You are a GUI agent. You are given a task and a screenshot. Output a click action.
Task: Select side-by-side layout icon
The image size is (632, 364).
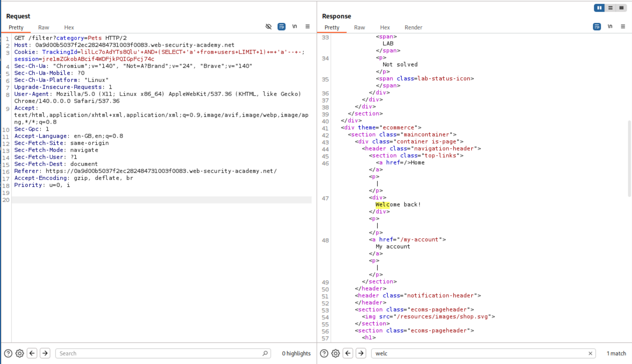(x=599, y=8)
